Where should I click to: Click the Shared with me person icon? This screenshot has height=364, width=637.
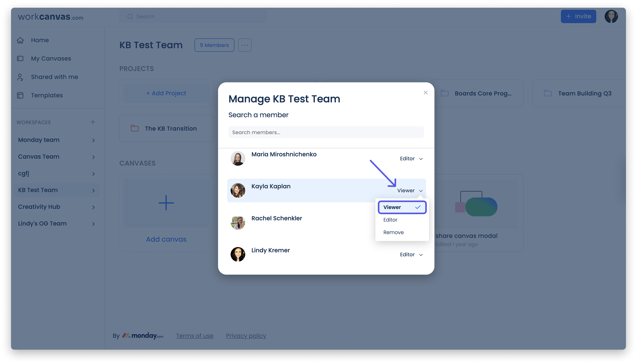click(x=20, y=77)
